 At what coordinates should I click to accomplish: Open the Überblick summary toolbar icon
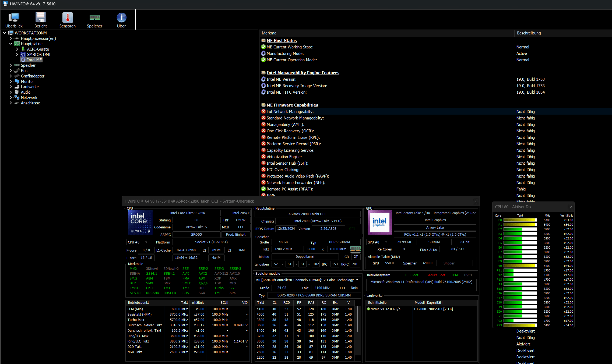coord(14,17)
